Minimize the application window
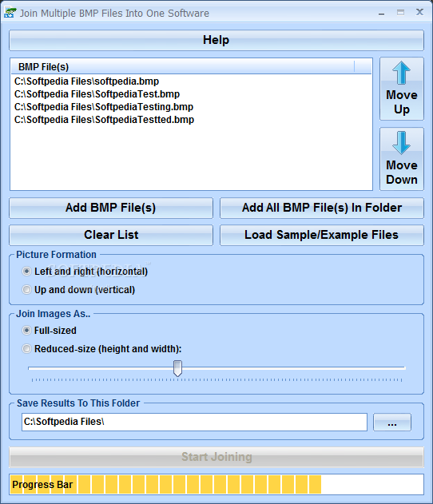Viewport: 433px width, 504px height. tap(382, 13)
